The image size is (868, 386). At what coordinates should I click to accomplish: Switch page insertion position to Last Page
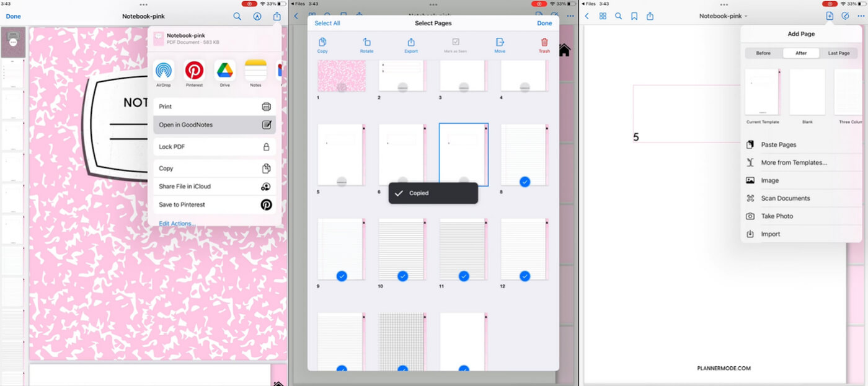pos(838,53)
